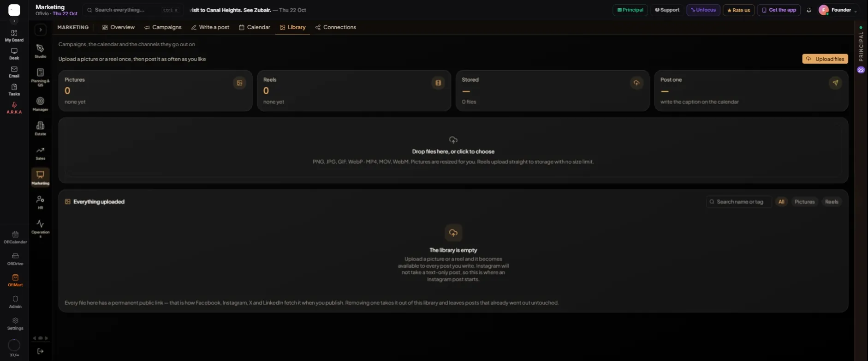Open My Board in the left sidebar
The width and height of the screenshot is (868, 361).
[14, 36]
